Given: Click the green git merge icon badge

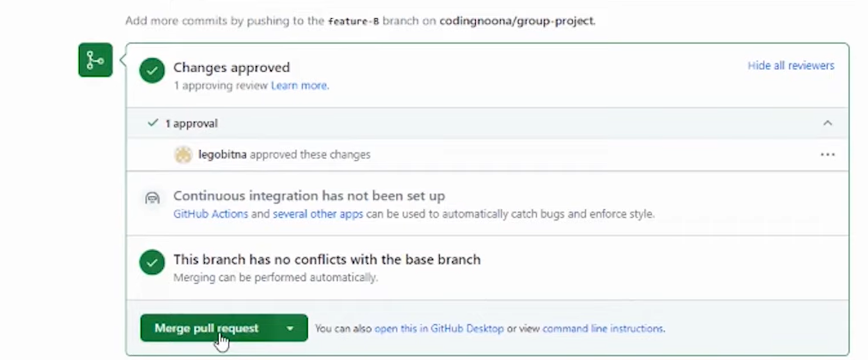Looking at the screenshot, I should (95, 60).
